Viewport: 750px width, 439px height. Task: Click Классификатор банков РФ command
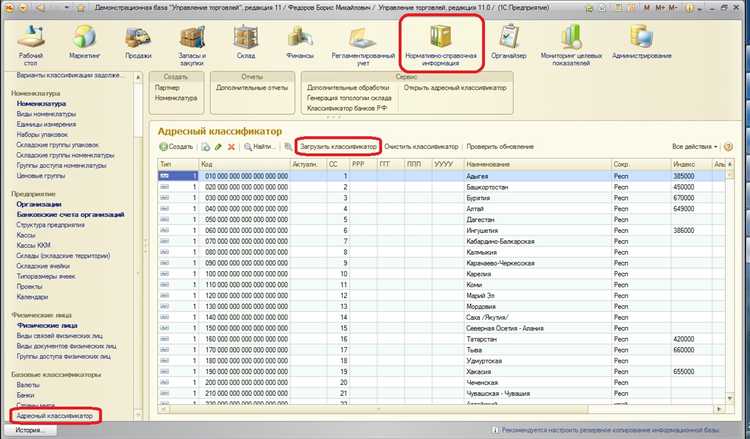pyautogui.click(x=347, y=108)
